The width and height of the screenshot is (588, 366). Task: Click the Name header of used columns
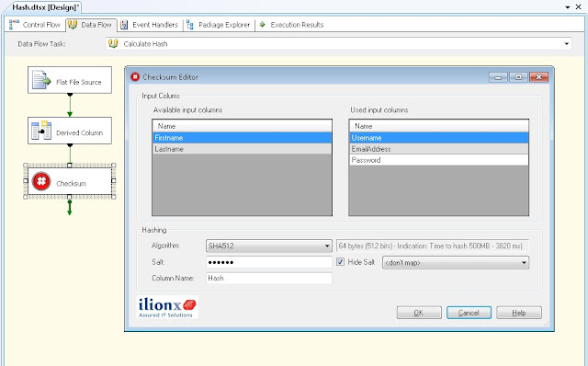(439, 126)
